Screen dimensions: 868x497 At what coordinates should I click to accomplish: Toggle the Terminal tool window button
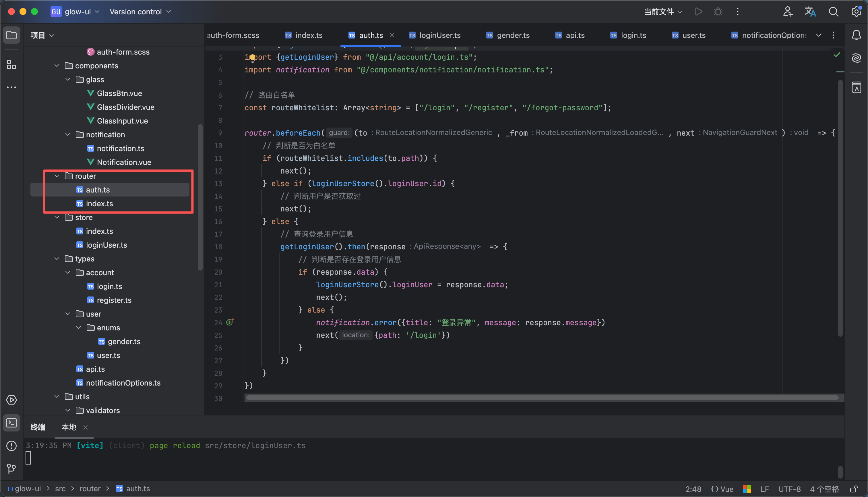(11, 423)
